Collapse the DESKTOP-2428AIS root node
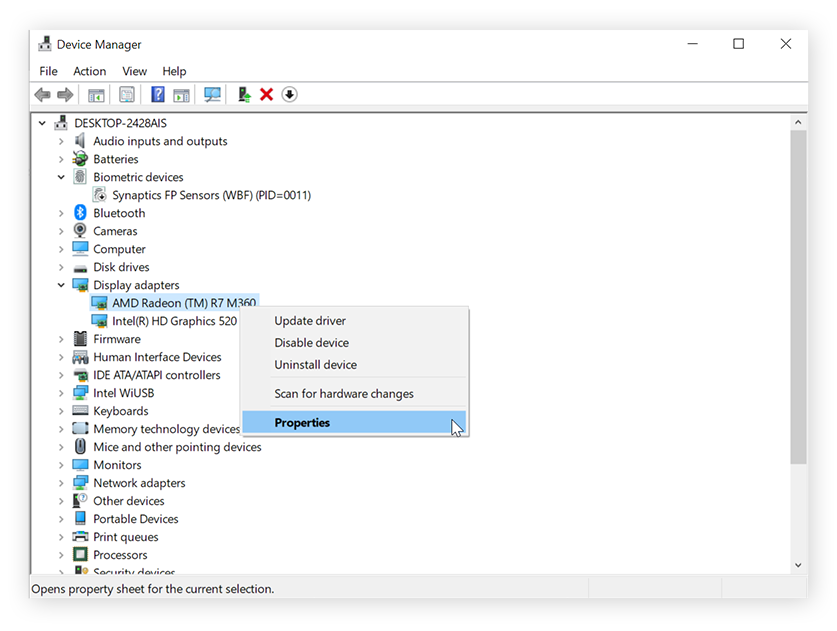Screen dimensions: 837x631 tap(42, 123)
